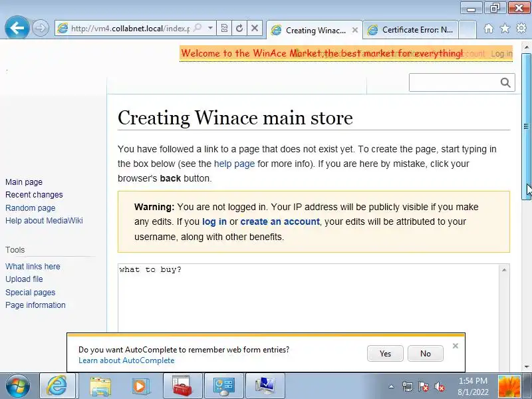The width and height of the screenshot is (532, 399).
Task: Show hidden system tray icons
Action: [x=391, y=386]
